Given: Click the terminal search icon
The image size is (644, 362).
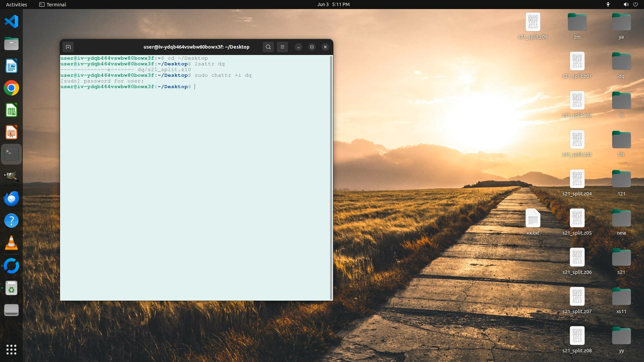Looking at the screenshot, I should click(x=268, y=47).
